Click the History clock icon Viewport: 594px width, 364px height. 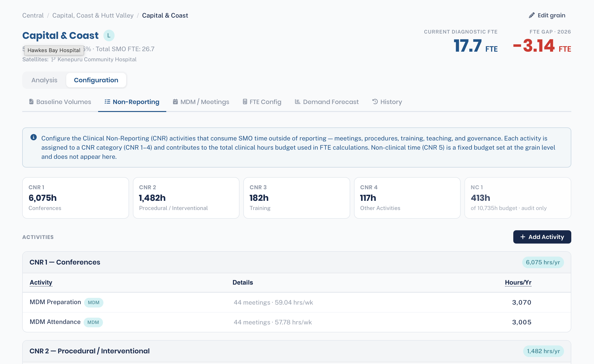pyautogui.click(x=375, y=102)
